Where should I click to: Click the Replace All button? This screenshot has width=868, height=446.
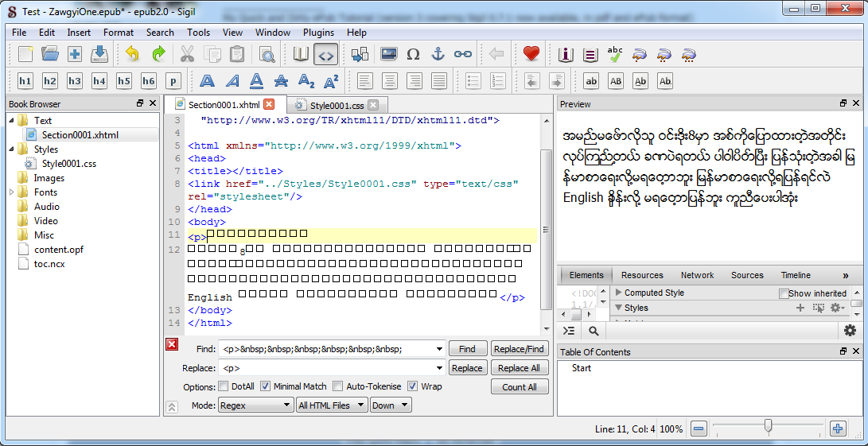[x=519, y=368]
